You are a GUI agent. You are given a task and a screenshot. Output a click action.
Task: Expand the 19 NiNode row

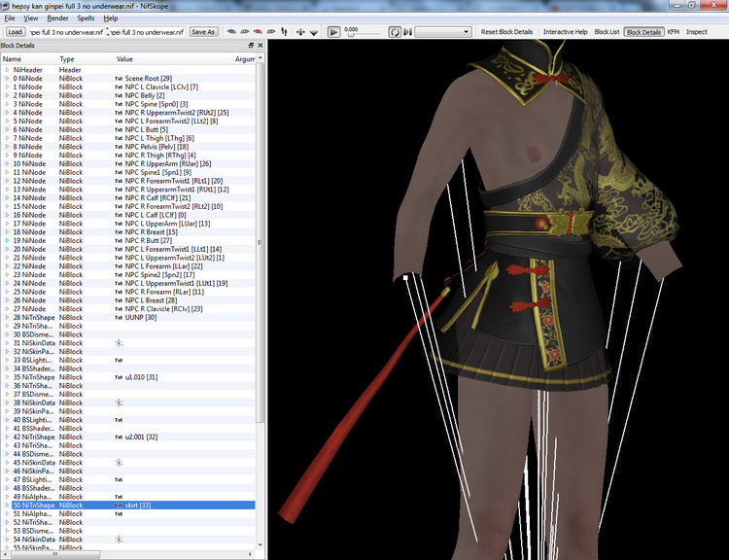point(7,240)
